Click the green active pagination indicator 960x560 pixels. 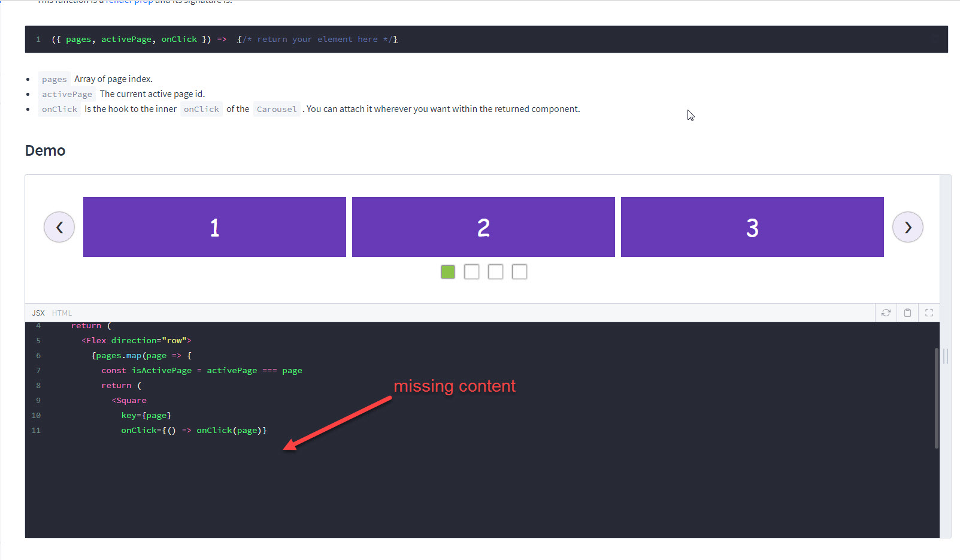pos(447,271)
